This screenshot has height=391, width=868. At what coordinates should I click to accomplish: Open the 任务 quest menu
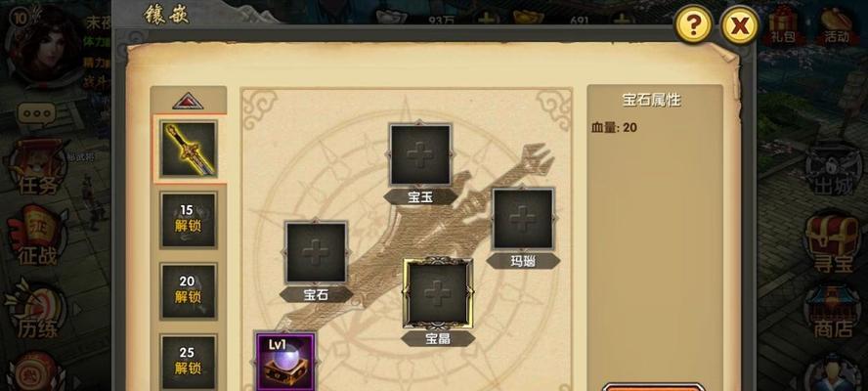click(36, 168)
